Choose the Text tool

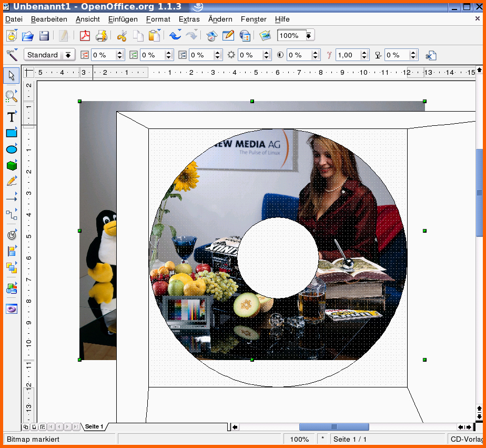[12, 117]
